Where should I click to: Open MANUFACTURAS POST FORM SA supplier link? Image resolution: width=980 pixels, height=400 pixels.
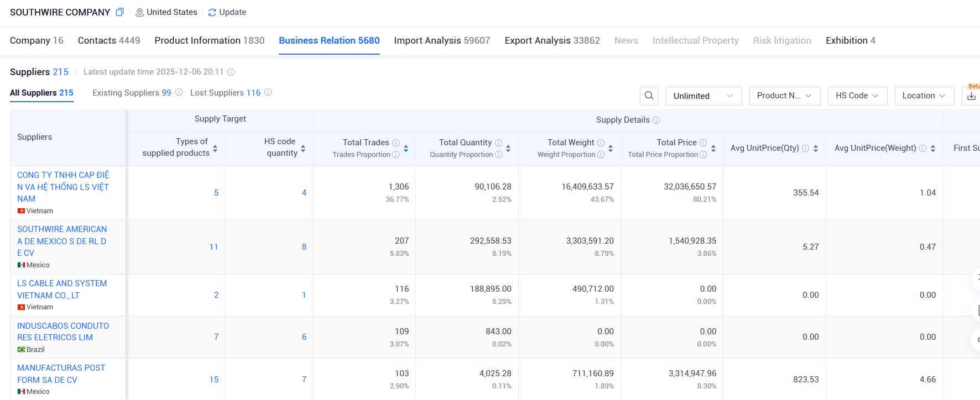click(x=61, y=373)
